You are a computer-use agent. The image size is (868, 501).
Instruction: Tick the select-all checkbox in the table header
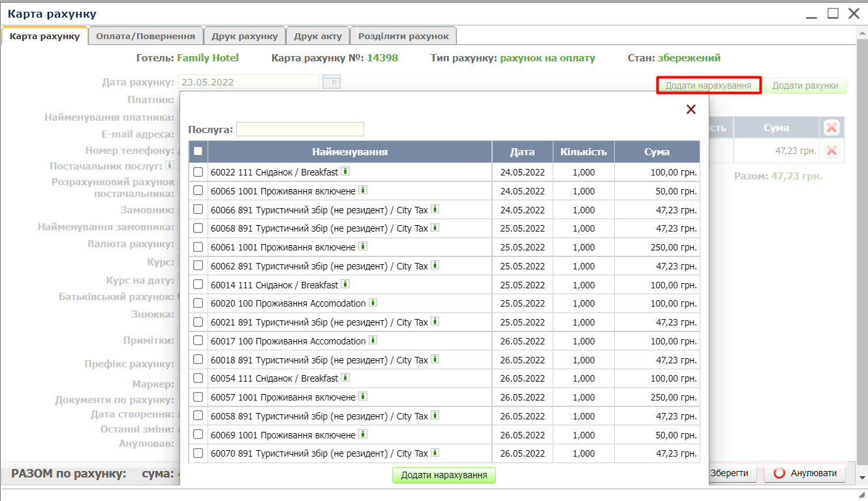coord(198,151)
